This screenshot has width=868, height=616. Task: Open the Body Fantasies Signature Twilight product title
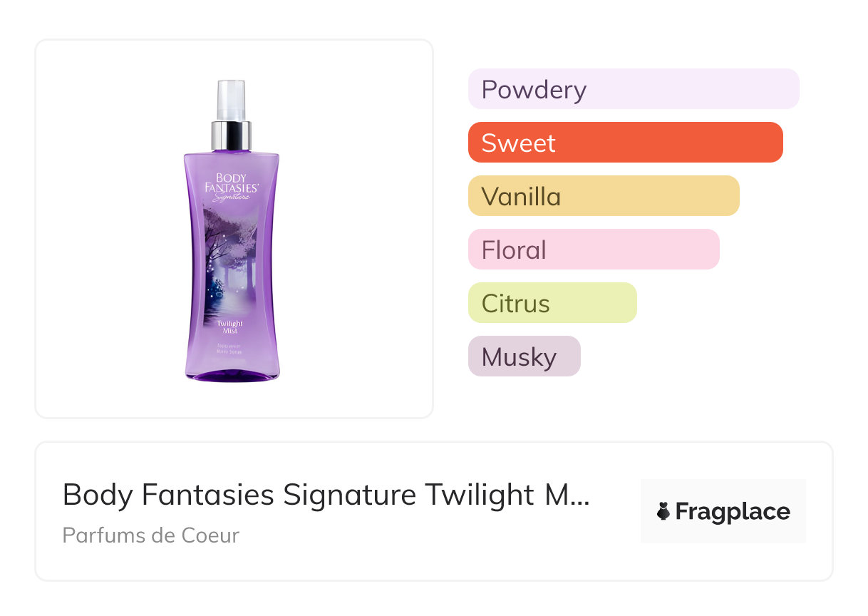pyautogui.click(x=314, y=495)
